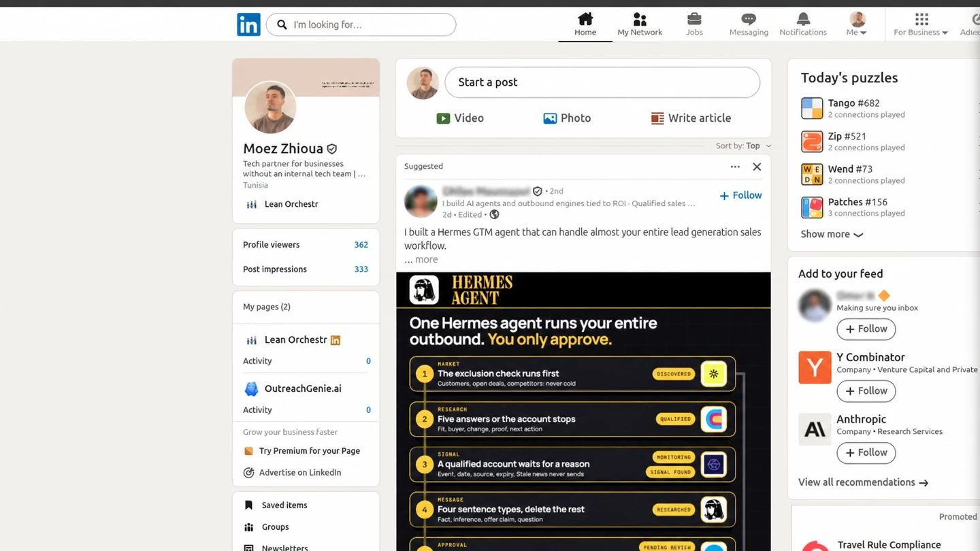980x551 pixels.
Task: Click the search magnifier icon
Action: tap(282, 24)
